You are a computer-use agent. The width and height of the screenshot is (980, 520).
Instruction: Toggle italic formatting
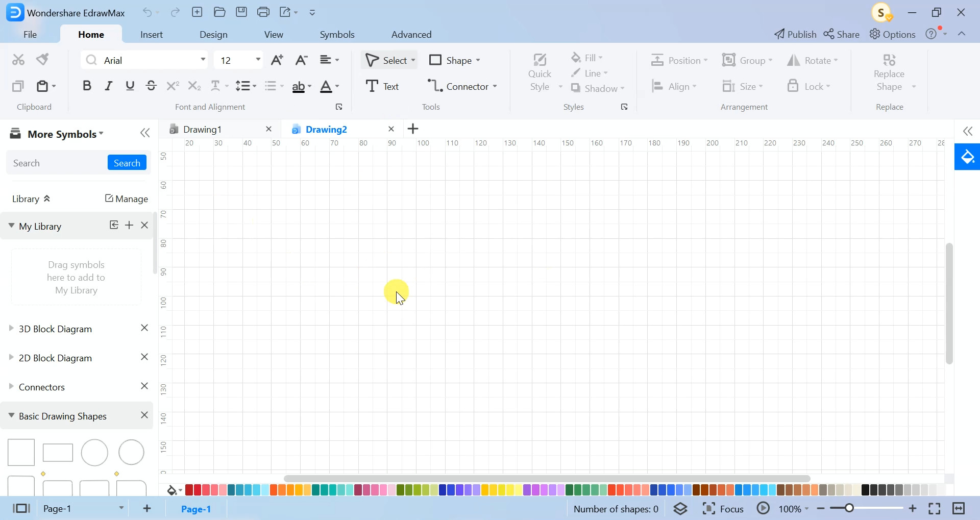[x=108, y=86]
